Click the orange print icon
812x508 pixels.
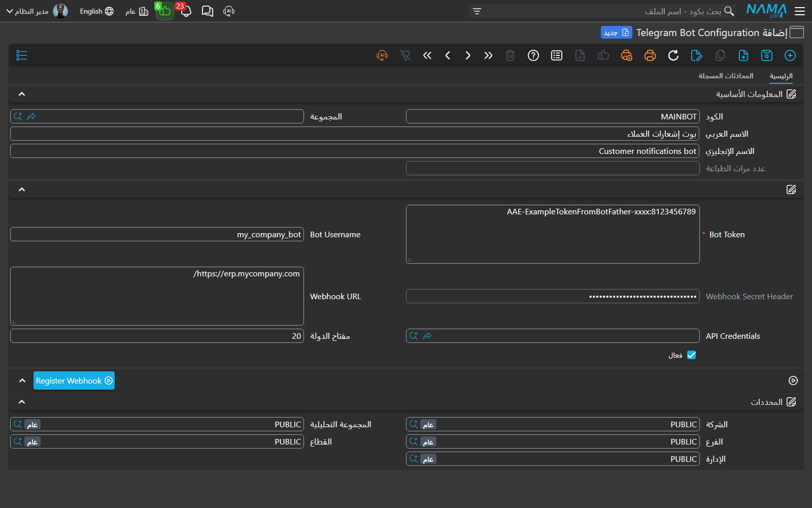[x=650, y=55]
